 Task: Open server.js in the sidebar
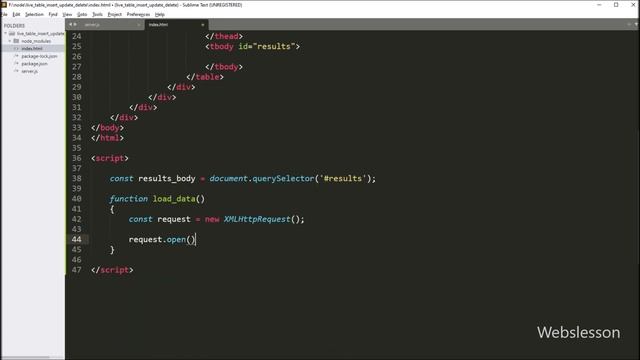click(x=29, y=71)
